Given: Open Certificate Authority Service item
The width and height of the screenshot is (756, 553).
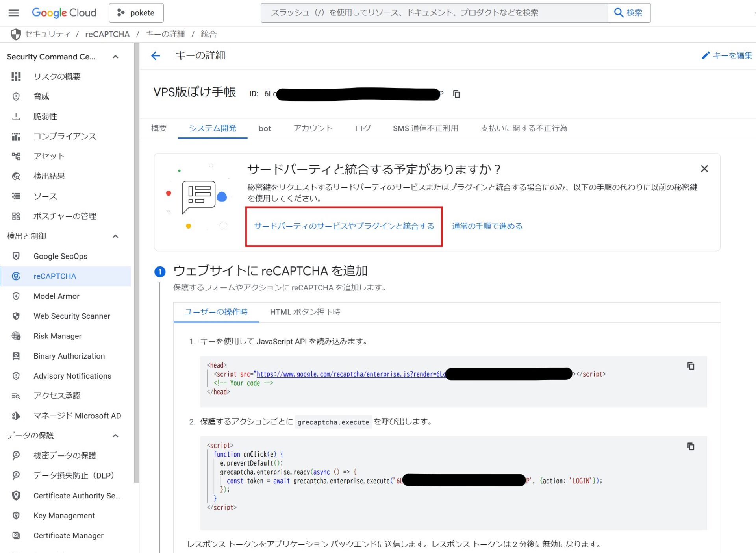Looking at the screenshot, I should pyautogui.click(x=65, y=496).
